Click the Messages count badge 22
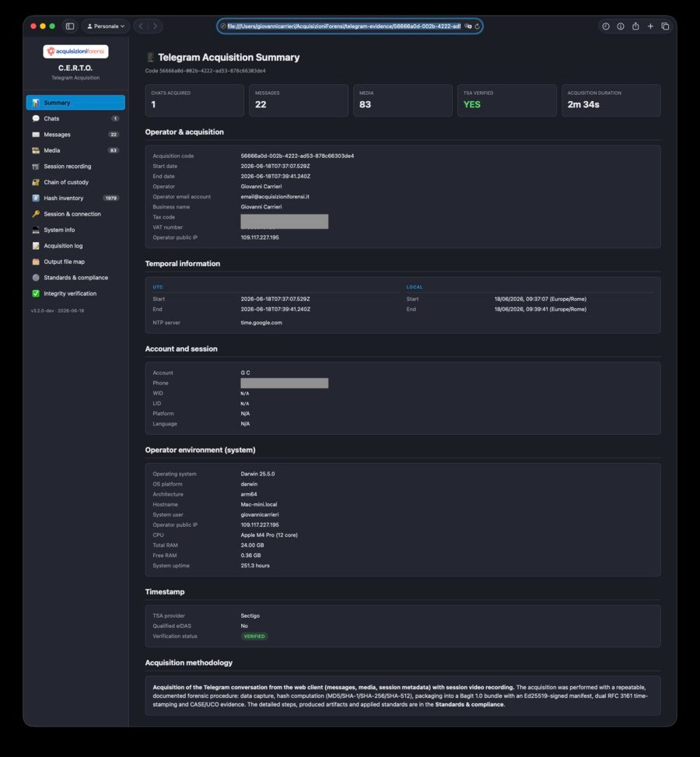The width and height of the screenshot is (700, 757). 114,135
